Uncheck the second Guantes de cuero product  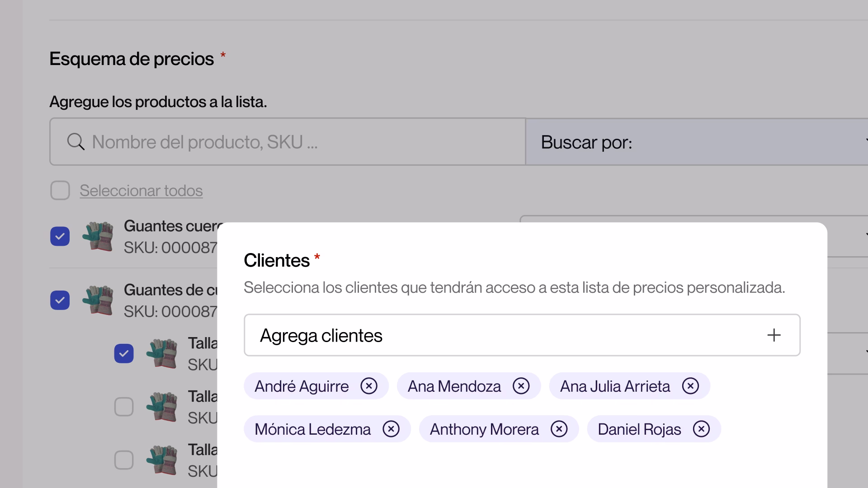[60, 300]
